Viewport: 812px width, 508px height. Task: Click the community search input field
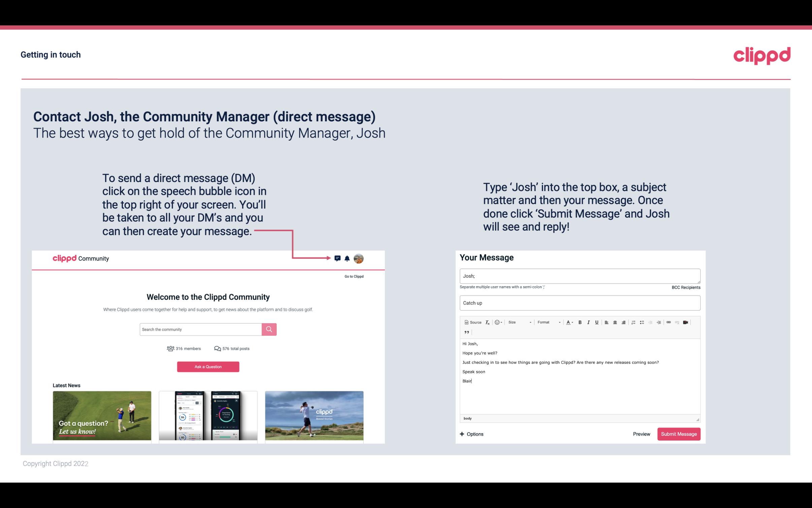[200, 329]
